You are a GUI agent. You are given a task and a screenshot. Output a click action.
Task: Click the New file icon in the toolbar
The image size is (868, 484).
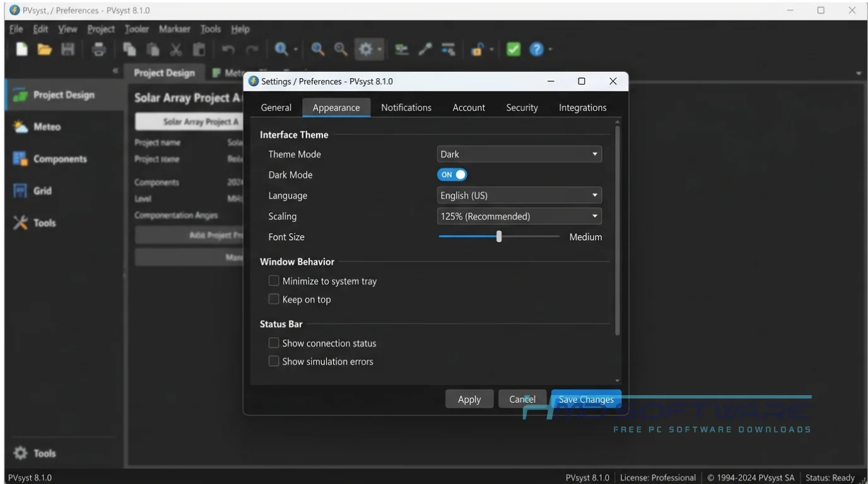point(22,49)
